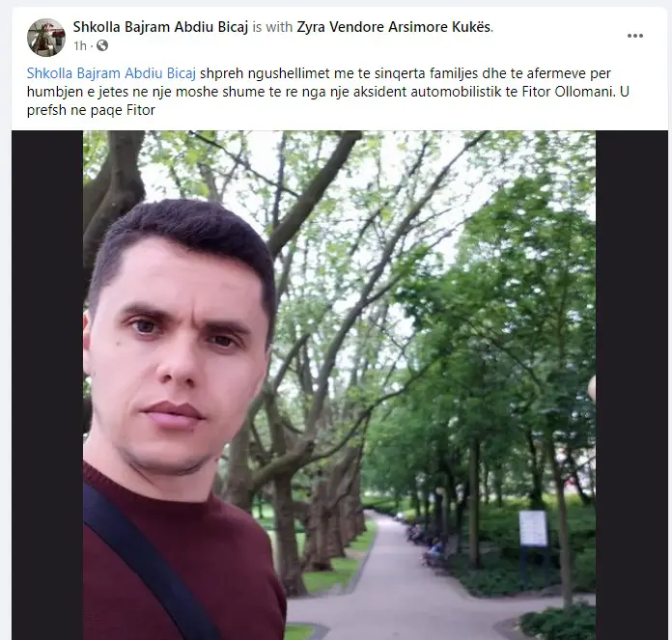
Task: Open the page name Shkolla Bajram Abdiu Bicaj
Action: pyautogui.click(x=160, y=27)
